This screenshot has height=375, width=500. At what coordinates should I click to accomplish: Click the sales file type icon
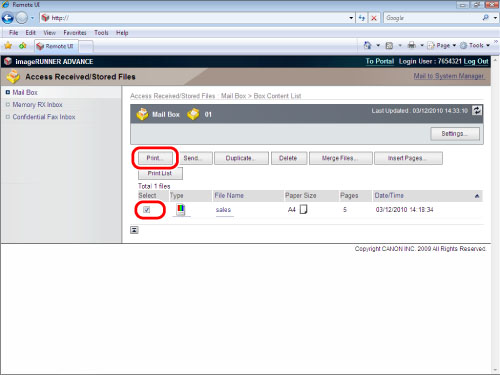tap(181, 209)
